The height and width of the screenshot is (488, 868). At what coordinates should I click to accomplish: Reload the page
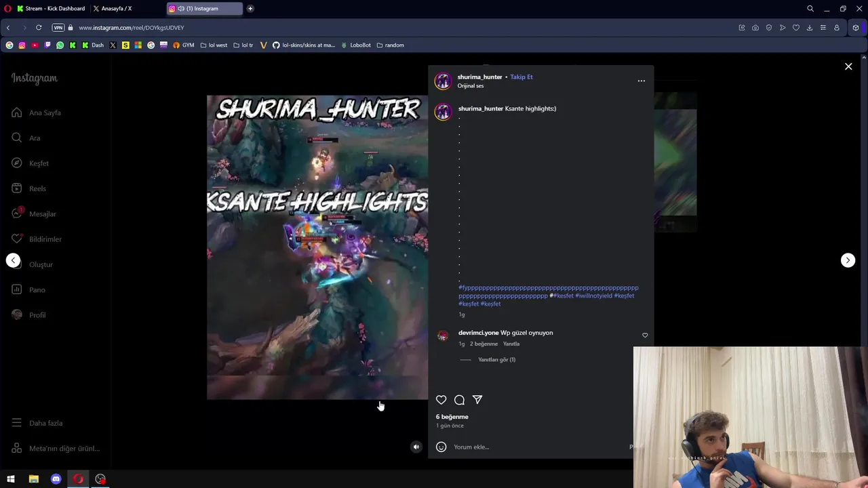[39, 28]
